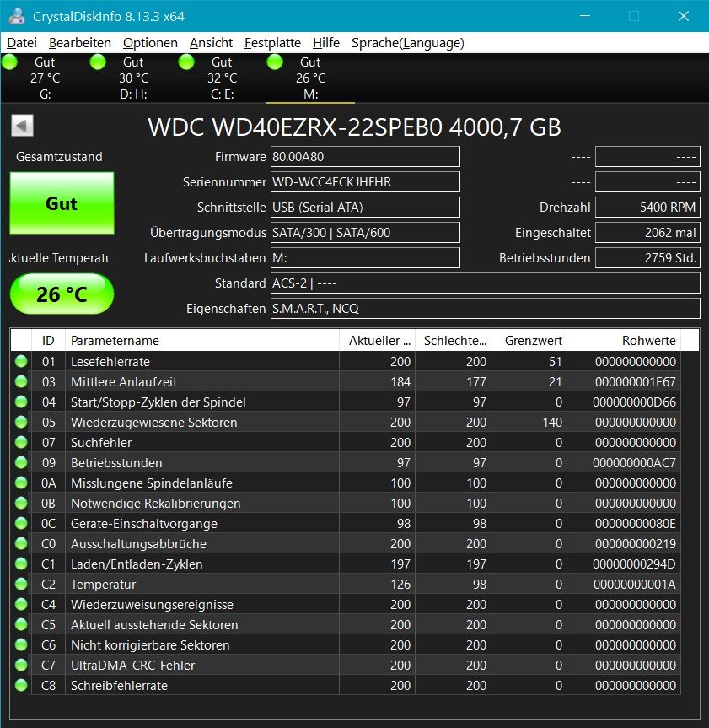Click status dot of Geräte-Einschaltvorgänge row
The image size is (709, 728).
21,523
